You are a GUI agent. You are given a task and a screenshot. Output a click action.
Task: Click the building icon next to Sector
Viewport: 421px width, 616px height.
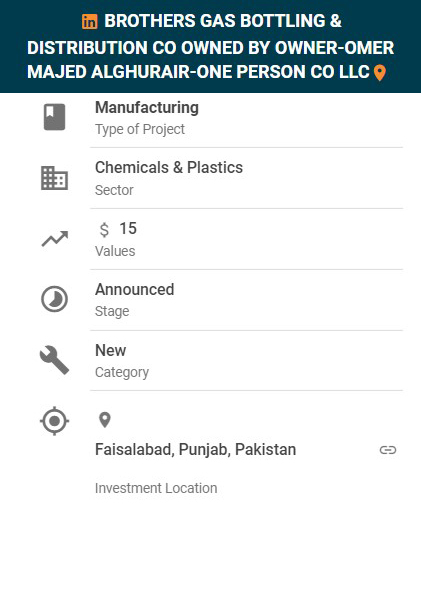[55, 178]
